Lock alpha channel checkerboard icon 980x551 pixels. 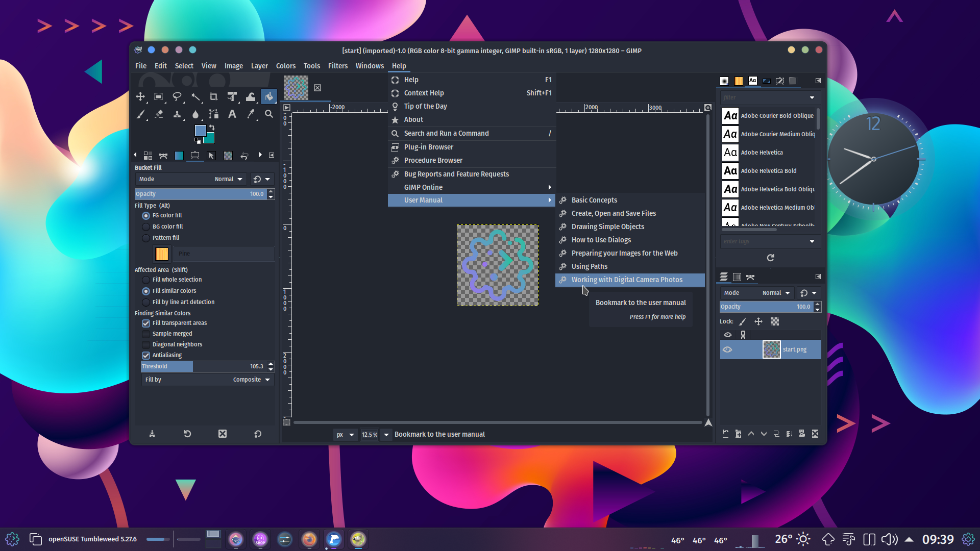(775, 321)
